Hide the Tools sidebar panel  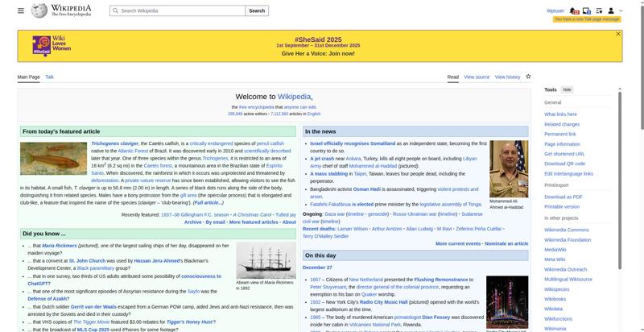point(568,89)
